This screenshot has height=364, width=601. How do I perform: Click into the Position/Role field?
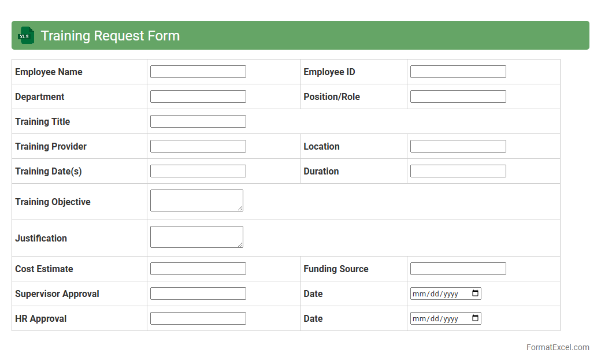click(x=458, y=96)
